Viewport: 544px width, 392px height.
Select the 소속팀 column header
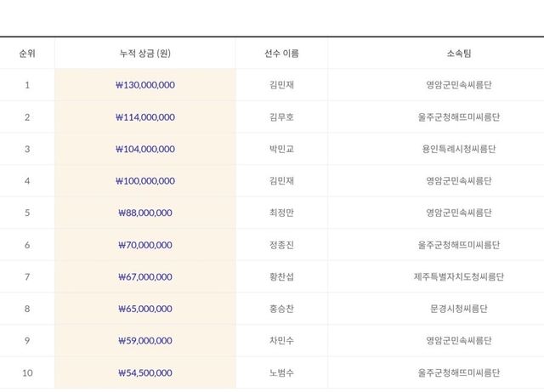pos(459,54)
